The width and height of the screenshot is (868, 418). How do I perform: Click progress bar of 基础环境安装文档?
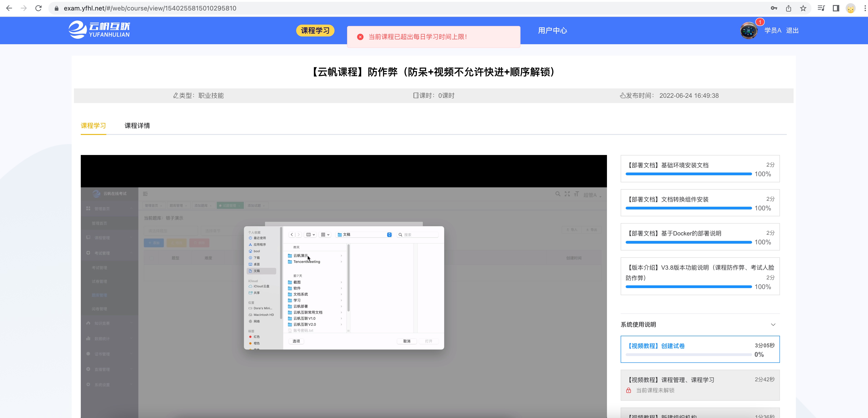[688, 174]
